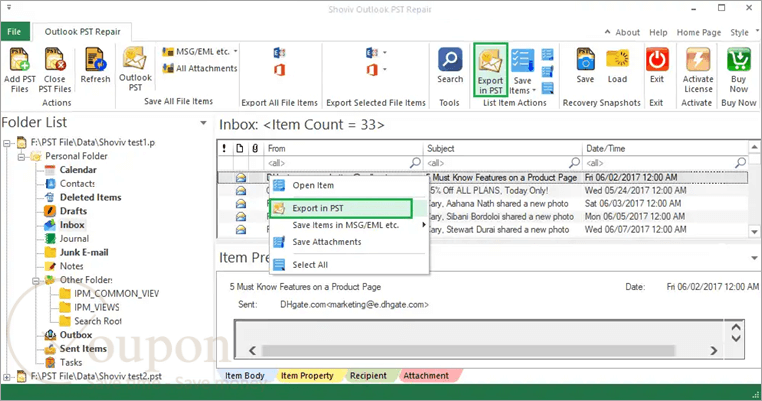Click the item type page column header
The width and height of the screenshot is (762, 401).
coord(240,148)
